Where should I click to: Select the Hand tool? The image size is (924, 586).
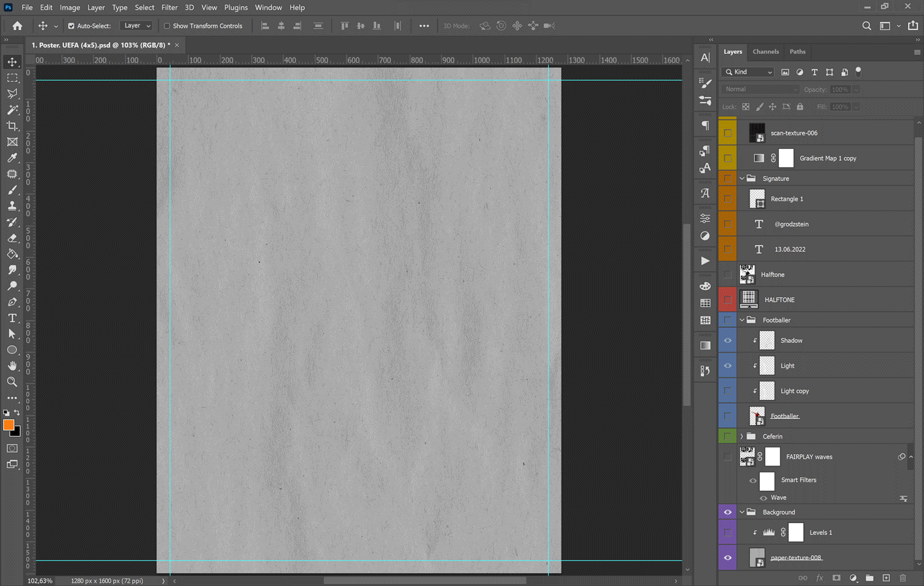point(12,366)
